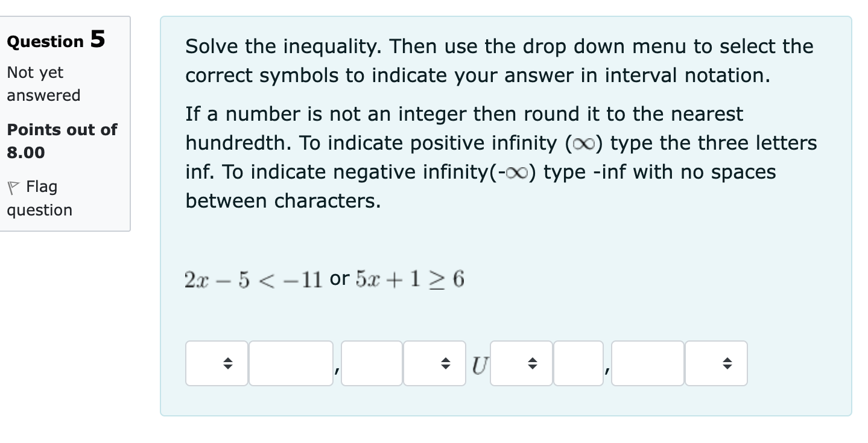Open the closing bracket dropdown before the U

[434, 363]
